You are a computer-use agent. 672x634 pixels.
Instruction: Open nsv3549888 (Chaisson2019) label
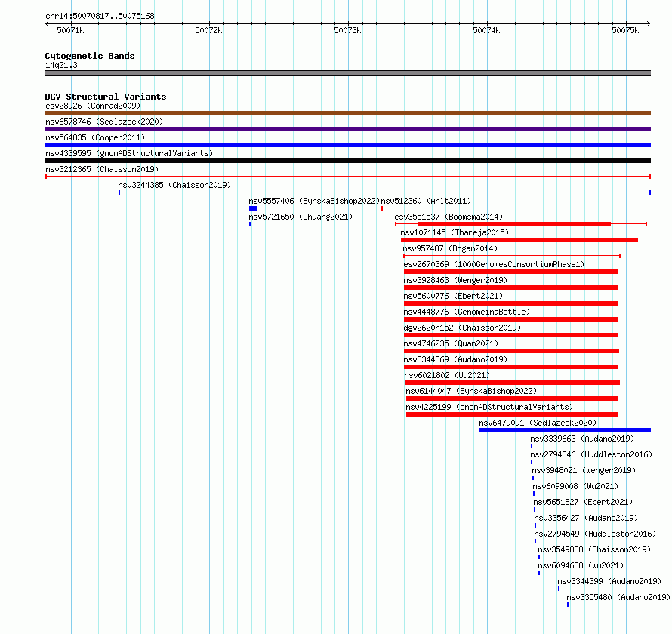(594, 549)
